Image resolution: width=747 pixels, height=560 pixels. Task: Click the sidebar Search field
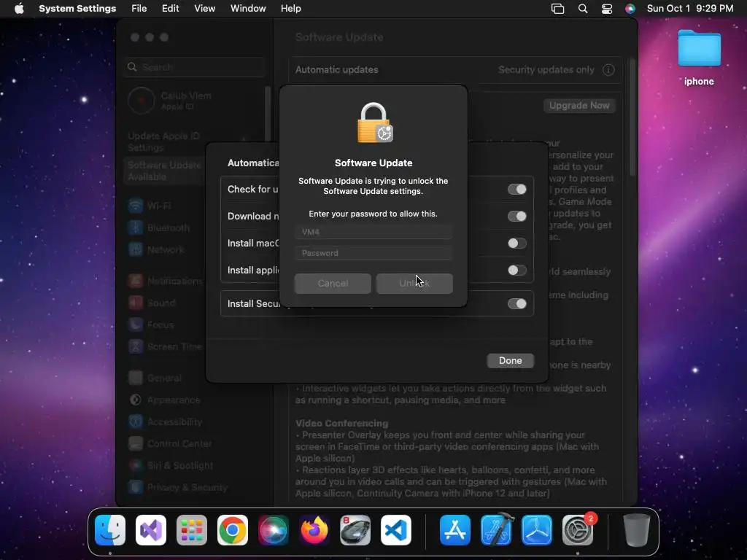coord(194,67)
